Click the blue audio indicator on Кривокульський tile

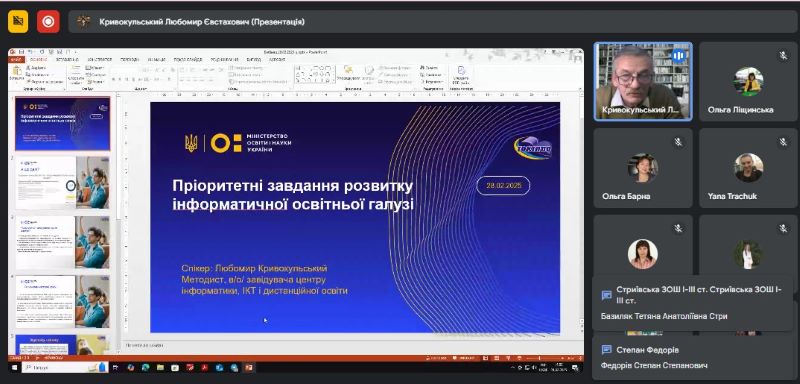678,55
